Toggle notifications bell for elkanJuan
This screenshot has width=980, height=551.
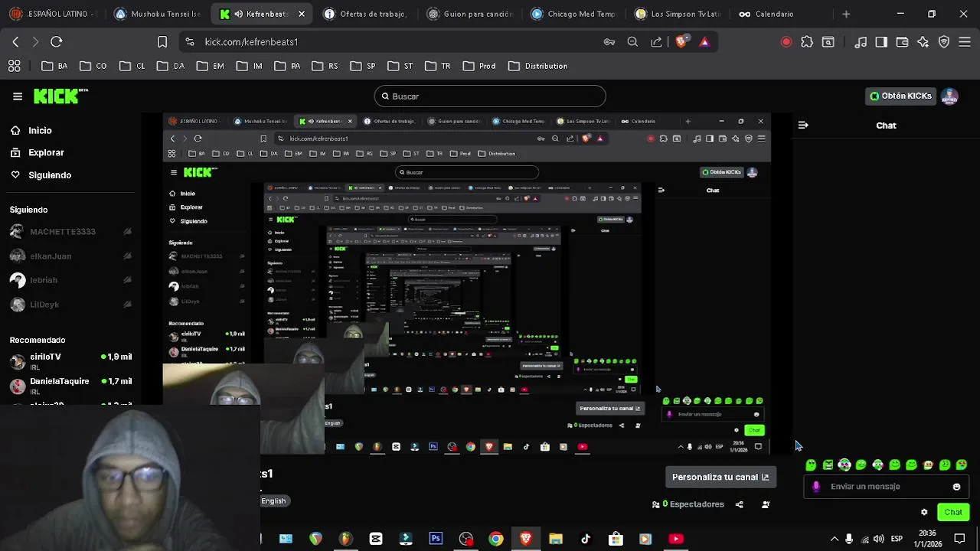click(127, 256)
